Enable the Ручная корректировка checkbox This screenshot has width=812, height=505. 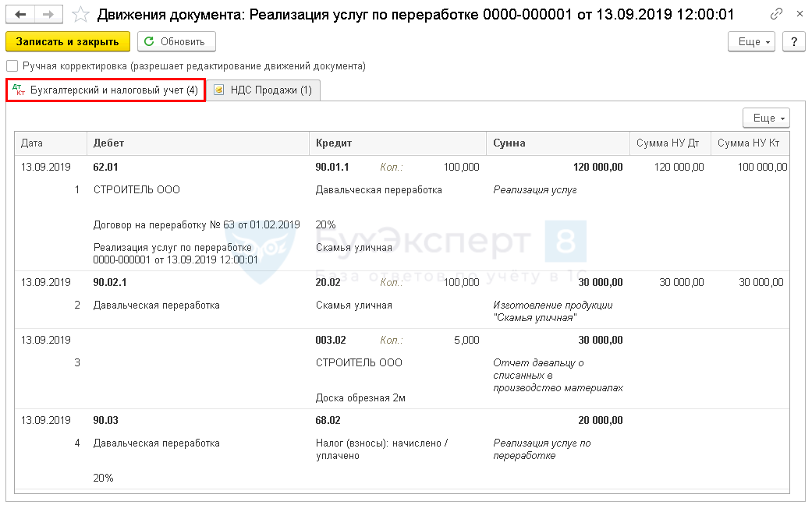pyautogui.click(x=12, y=66)
